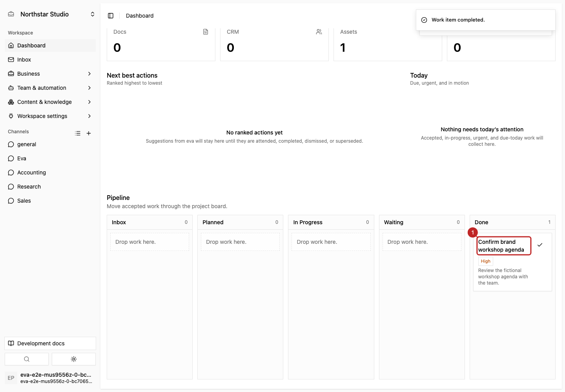Toggle the sidebar panel icon beside Dashboard title
Image resolution: width=565 pixels, height=392 pixels.
111,16
